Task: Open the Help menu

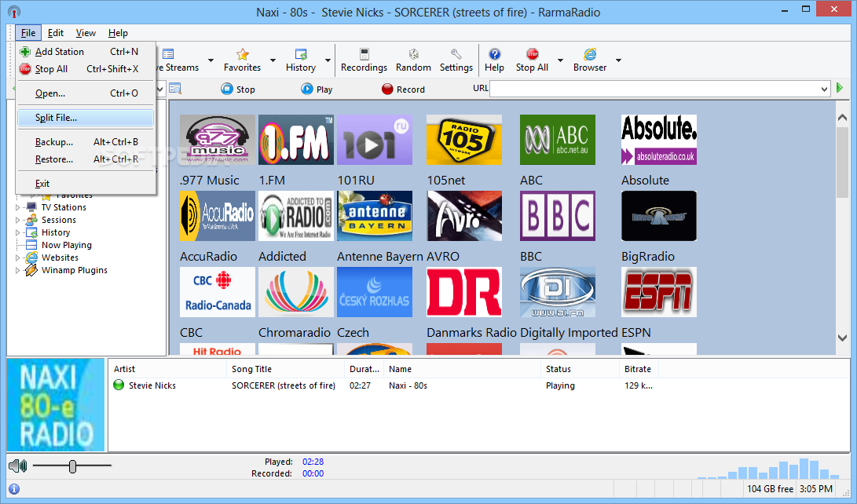Action: [118, 33]
